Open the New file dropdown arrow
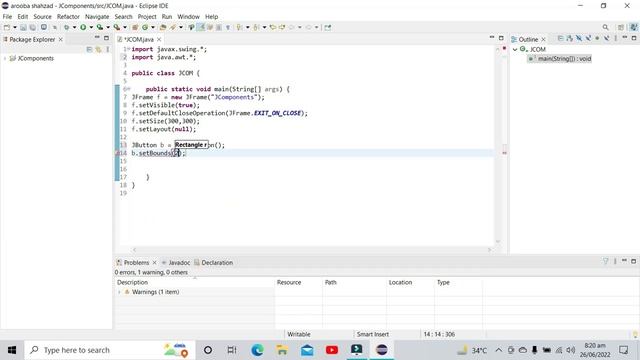Viewport: 640px width, 360px height. pos(15,27)
